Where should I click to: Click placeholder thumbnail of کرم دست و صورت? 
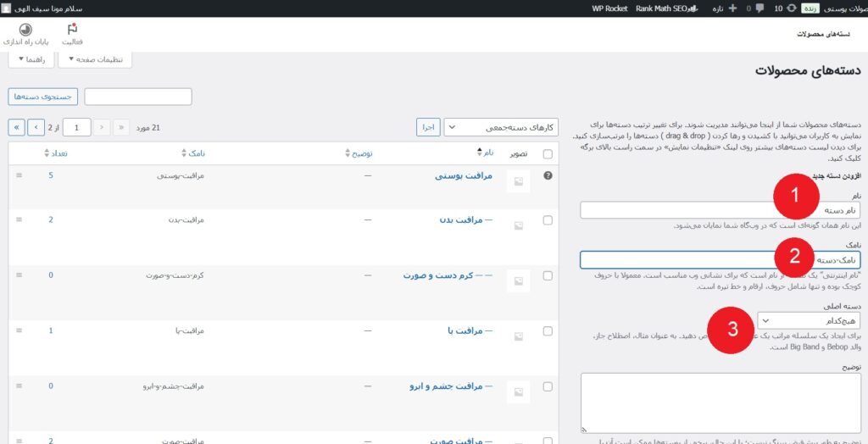(519, 281)
